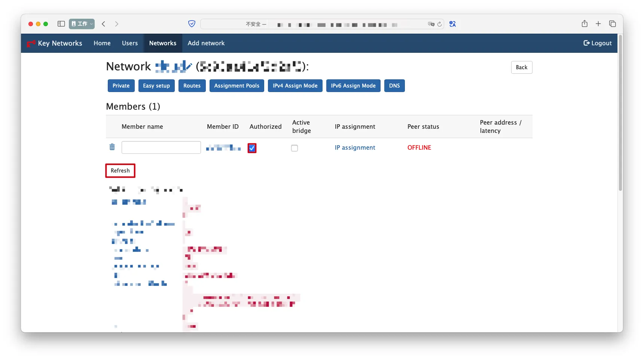This screenshot has height=360, width=644.
Task: Click the translate page icon
Action: click(452, 24)
